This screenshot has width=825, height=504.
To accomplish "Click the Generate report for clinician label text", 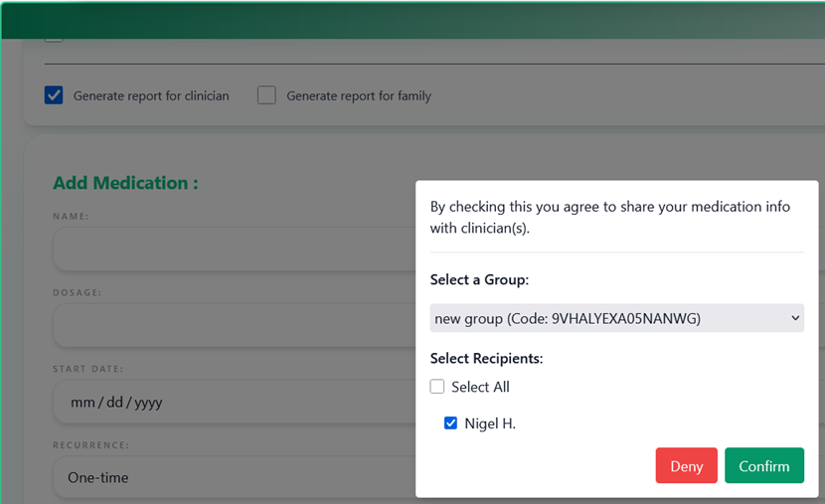I will 151,96.
